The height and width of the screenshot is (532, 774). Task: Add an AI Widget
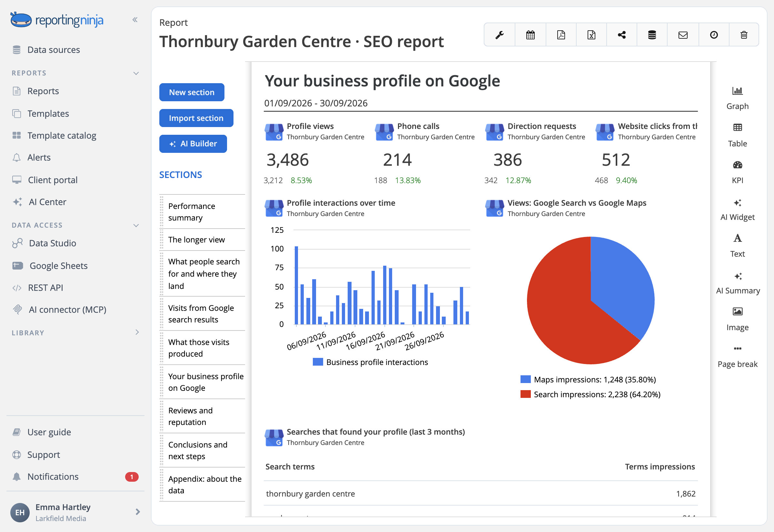(x=737, y=210)
